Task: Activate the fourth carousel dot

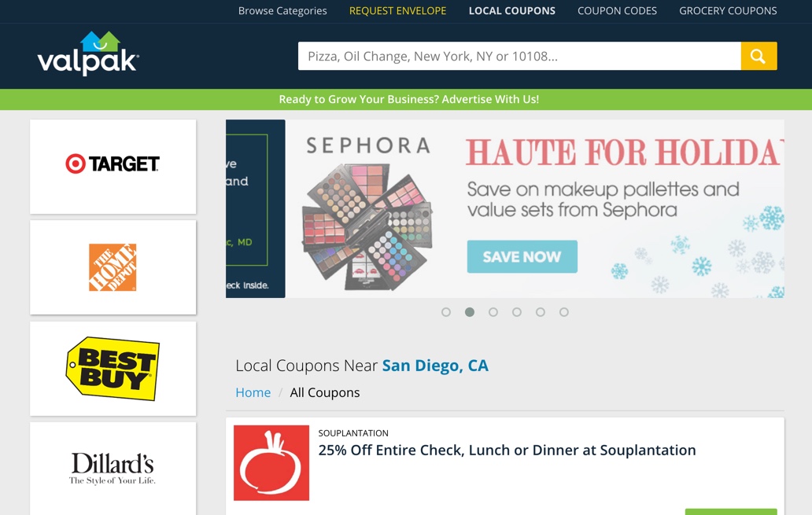Action: click(x=517, y=312)
